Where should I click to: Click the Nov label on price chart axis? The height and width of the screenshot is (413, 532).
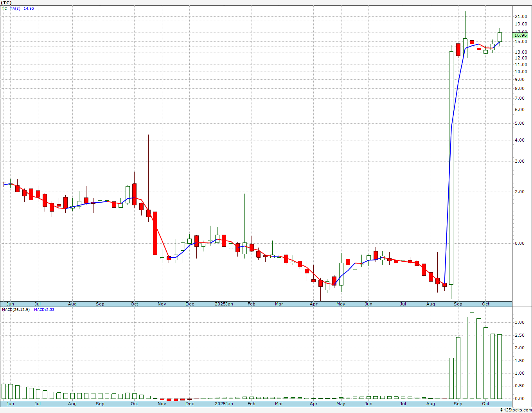[162, 304]
